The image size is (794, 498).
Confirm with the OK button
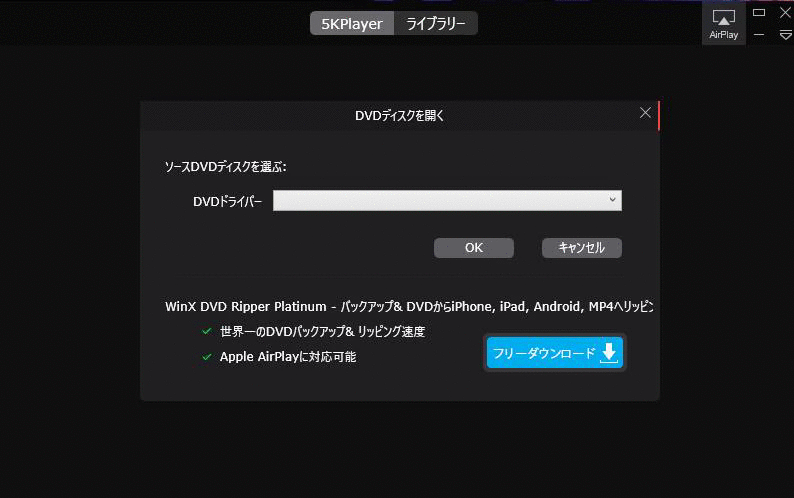474,248
